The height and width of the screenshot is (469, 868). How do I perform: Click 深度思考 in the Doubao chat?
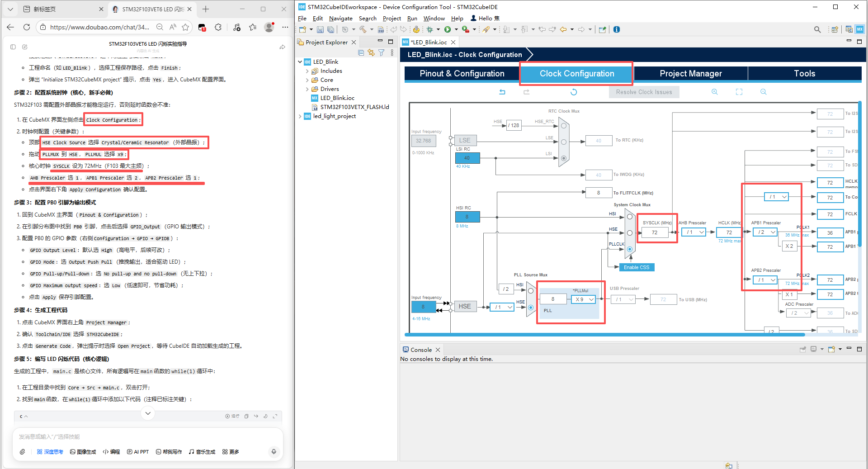coord(50,452)
